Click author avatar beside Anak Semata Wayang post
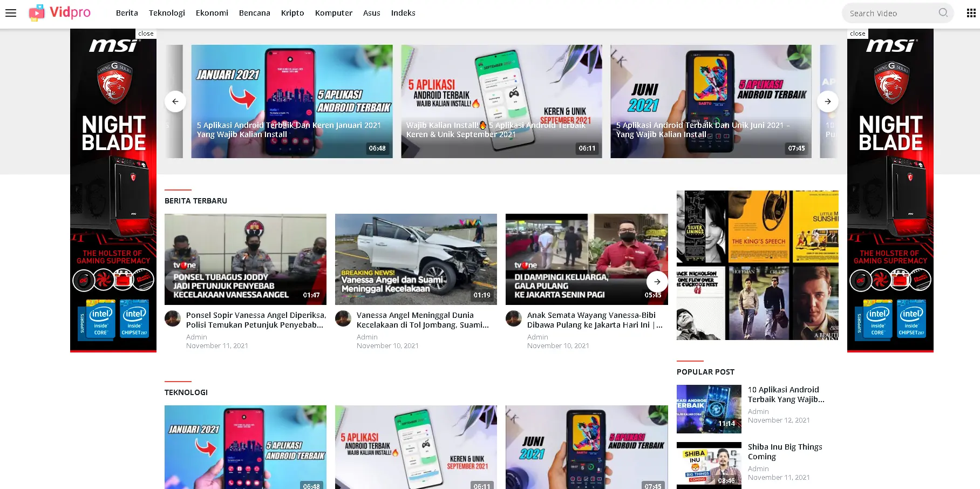Image resolution: width=980 pixels, height=489 pixels. pos(514,318)
